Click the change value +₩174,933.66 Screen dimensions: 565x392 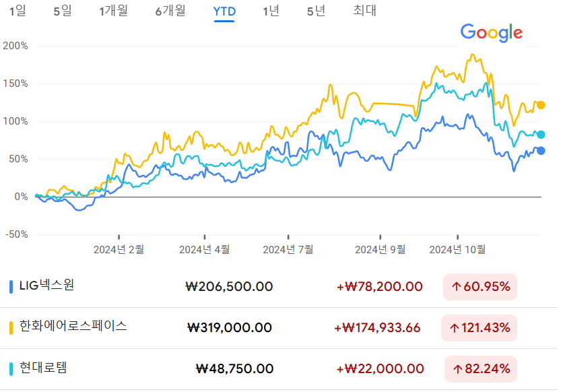click(377, 328)
